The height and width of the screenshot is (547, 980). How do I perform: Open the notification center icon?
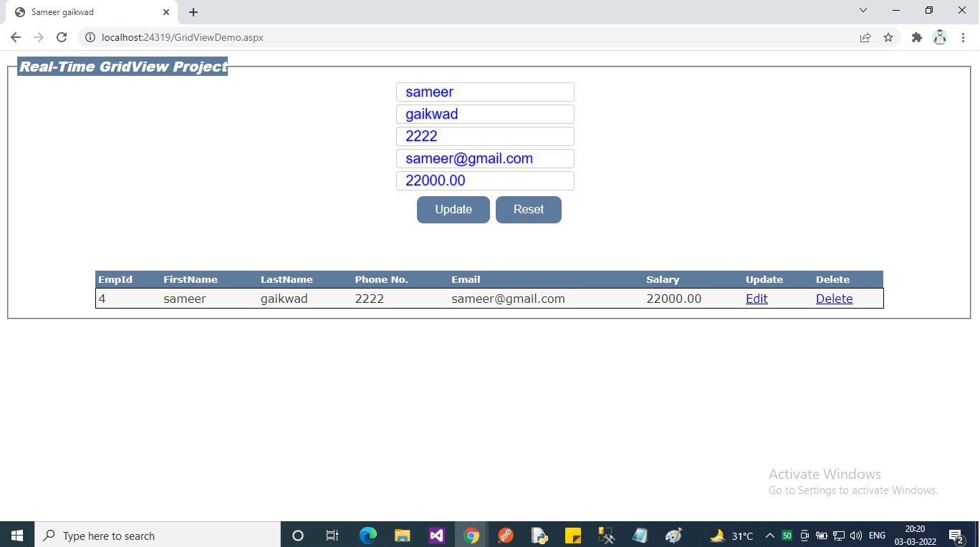[956, 535]
